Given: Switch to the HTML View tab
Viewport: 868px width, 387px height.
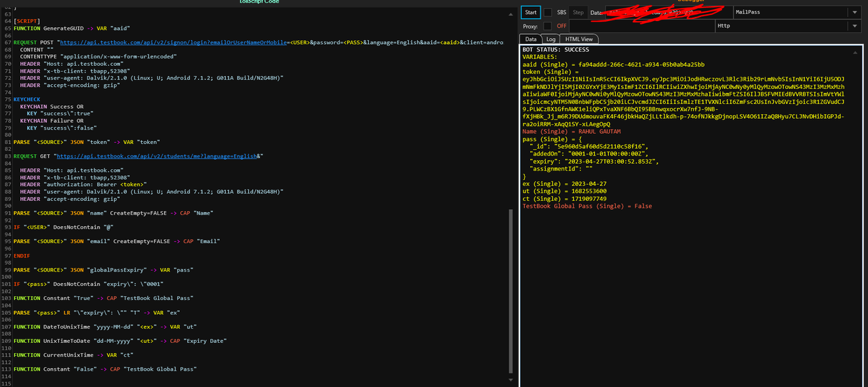Looking at the screenshot, I should click(580, 39).
